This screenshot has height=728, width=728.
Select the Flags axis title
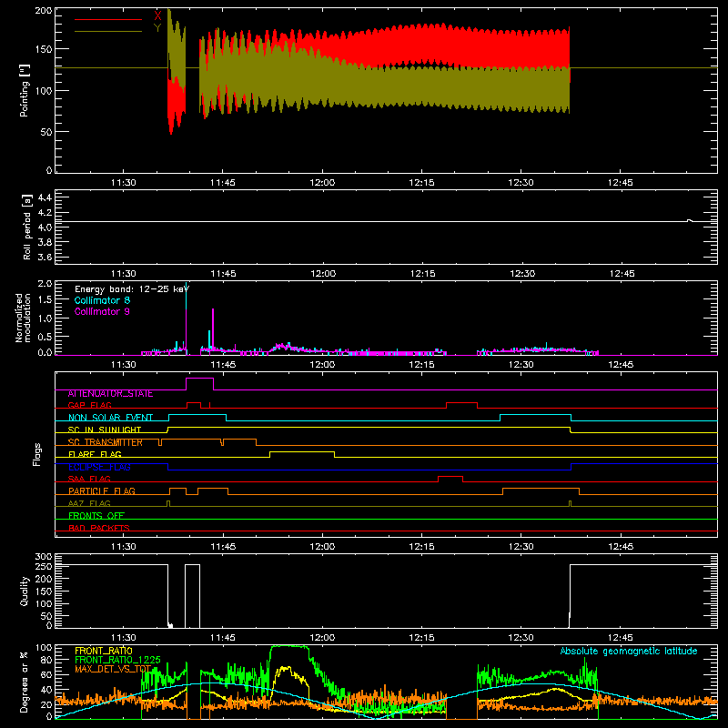pos(37,454)
